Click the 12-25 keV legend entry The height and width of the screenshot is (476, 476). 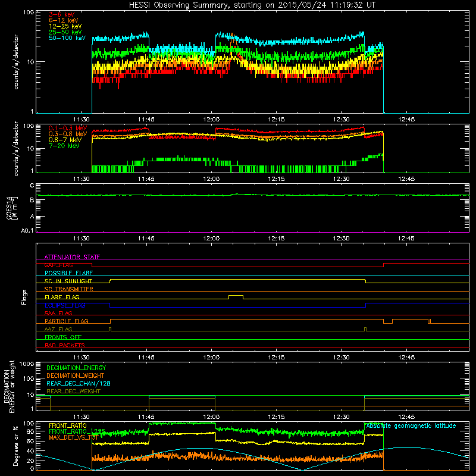(x=65, y=26)
